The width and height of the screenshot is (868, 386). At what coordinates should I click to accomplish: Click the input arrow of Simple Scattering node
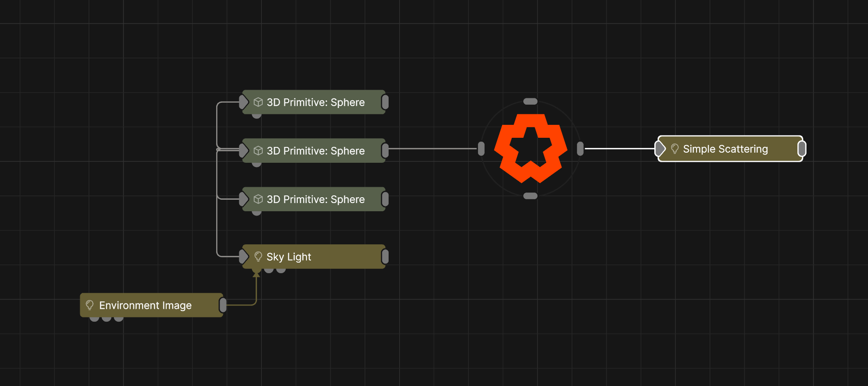(660, 149)
